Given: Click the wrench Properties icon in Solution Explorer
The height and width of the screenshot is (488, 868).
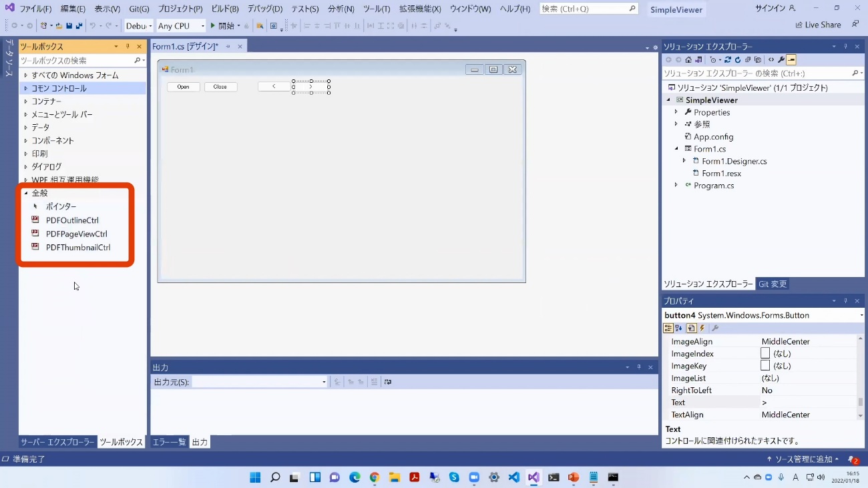Looking at the screenshot, I should [x=781, y=60].
